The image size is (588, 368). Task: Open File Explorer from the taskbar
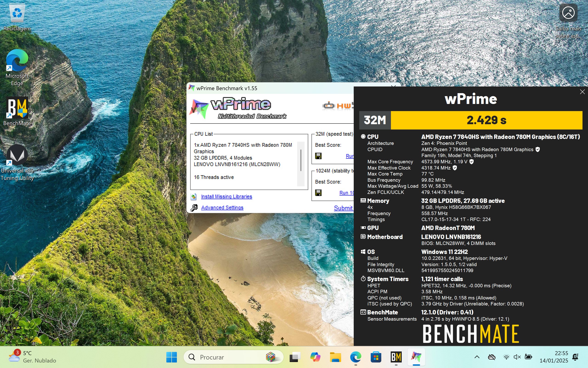click(335, 357)
